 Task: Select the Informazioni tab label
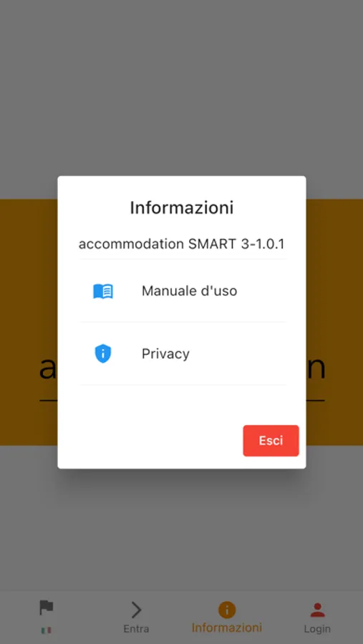pos(226,628)
